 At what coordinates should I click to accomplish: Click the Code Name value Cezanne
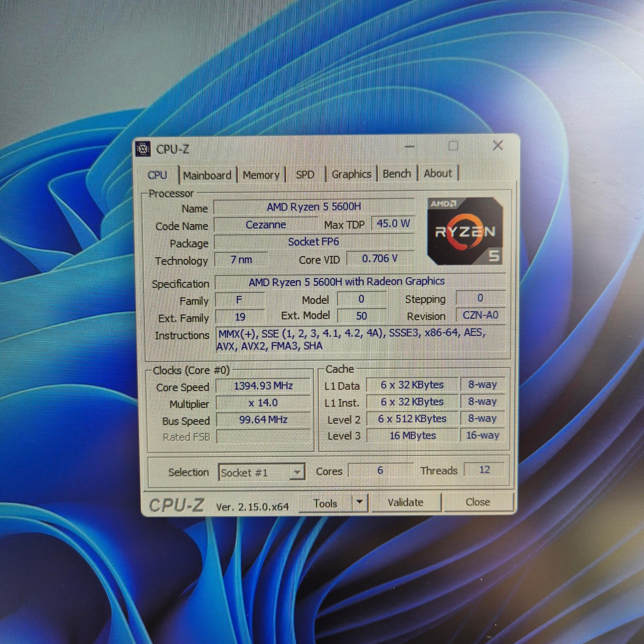click(266, 225)
